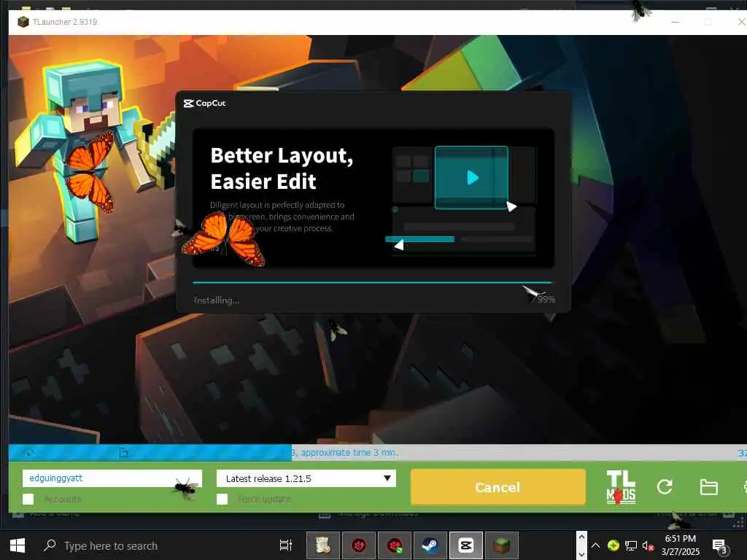Show hidden system tray icons
Viewport: 747px width, 560px height.
point(595,545)
